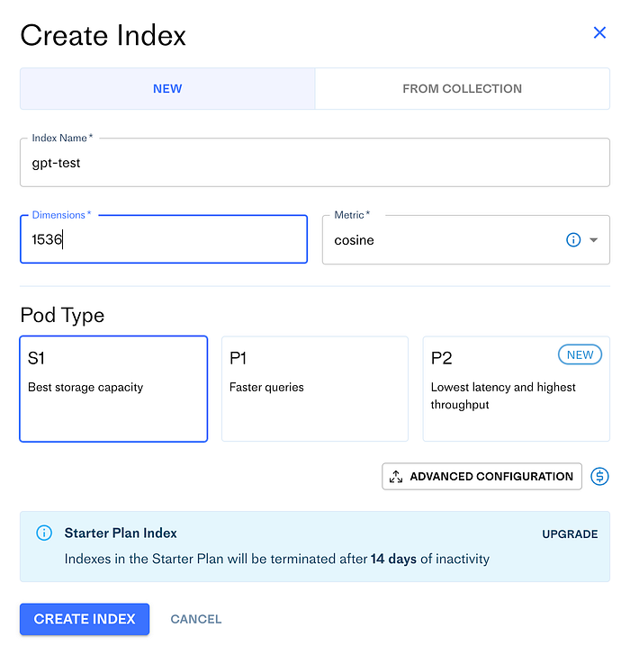This screenshot has width=630, height=672.
Task: Click the NEW badge on P2
Action: (580, 355)
